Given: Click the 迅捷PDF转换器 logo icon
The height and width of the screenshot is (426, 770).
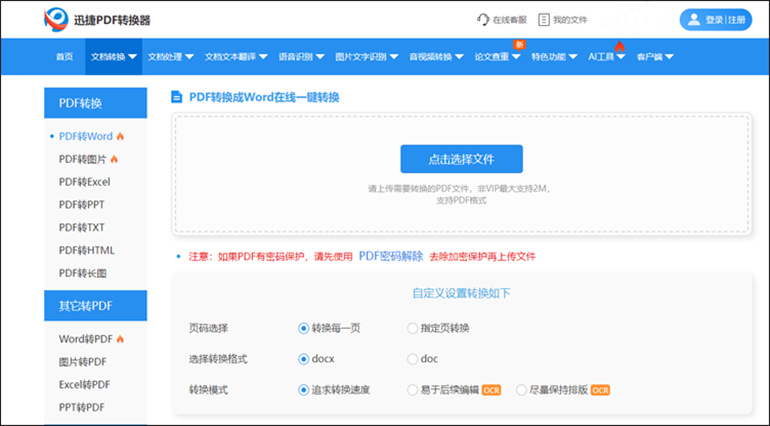Looking at the screenshot, I should (56, 20).
